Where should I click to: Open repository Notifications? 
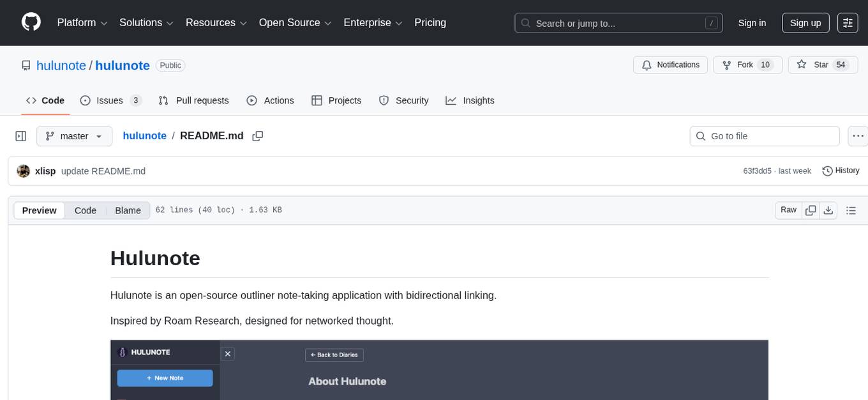tap(670, 65)
